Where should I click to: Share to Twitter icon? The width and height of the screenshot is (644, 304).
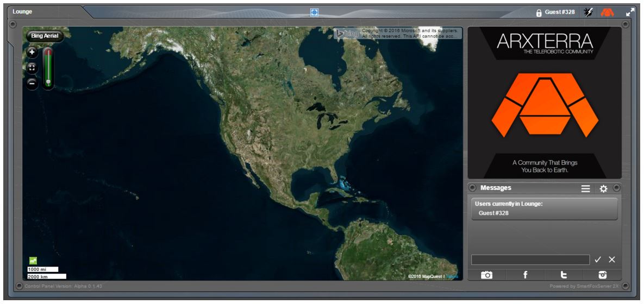(x=564, y=275)
